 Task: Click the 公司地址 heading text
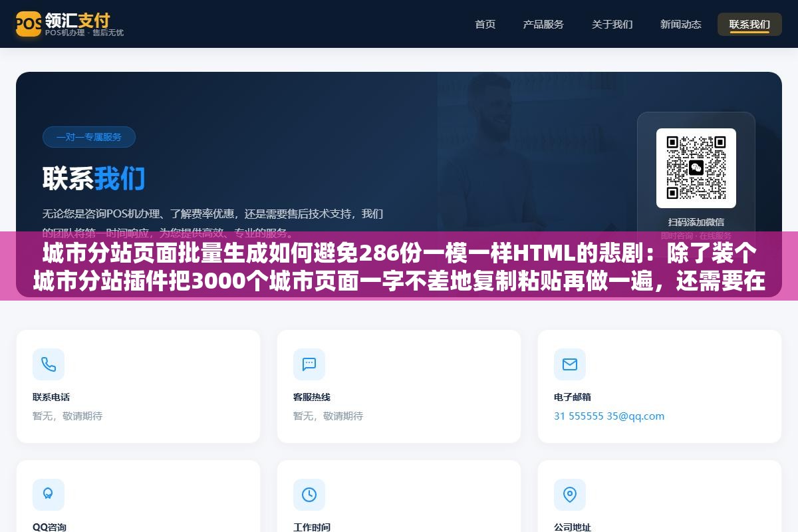pos(573,527)
